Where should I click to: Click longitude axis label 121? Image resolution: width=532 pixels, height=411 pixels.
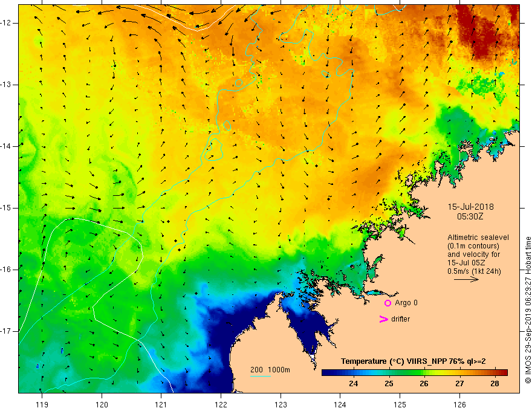(161, 404)
